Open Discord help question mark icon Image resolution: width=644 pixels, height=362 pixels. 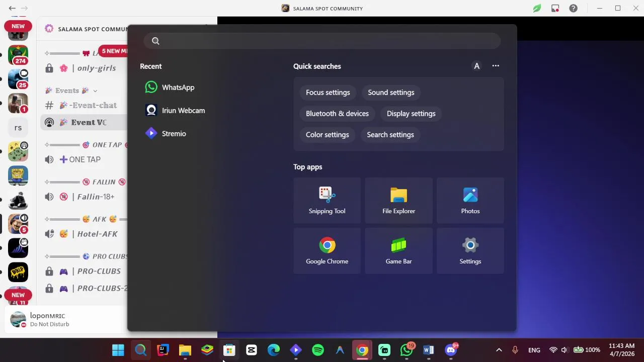tap(573, 8)
